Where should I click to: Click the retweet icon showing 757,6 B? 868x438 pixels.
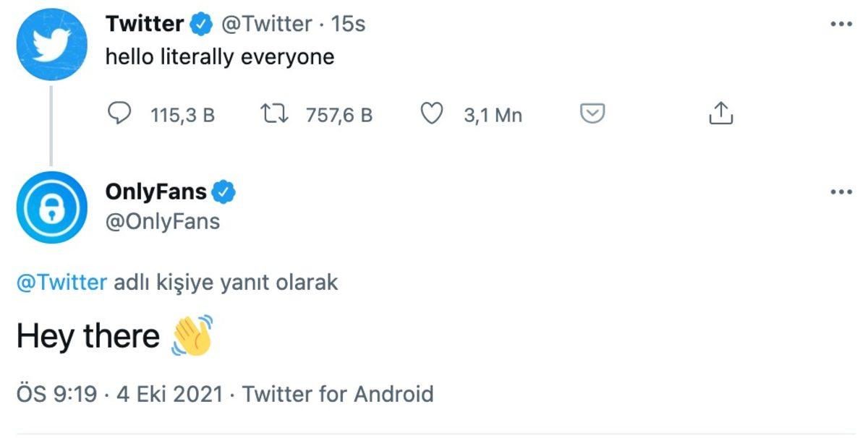tap(275, 113)
